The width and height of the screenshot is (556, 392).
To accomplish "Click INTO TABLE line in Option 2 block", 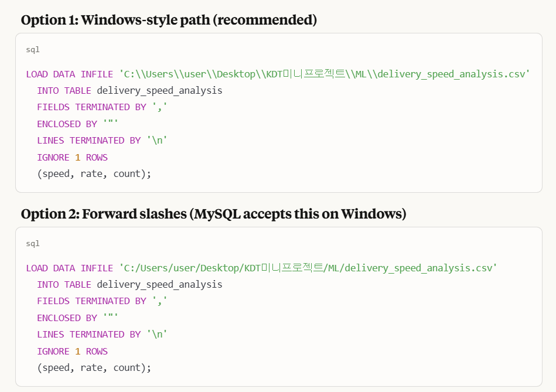I will click(x=129, y=285).
